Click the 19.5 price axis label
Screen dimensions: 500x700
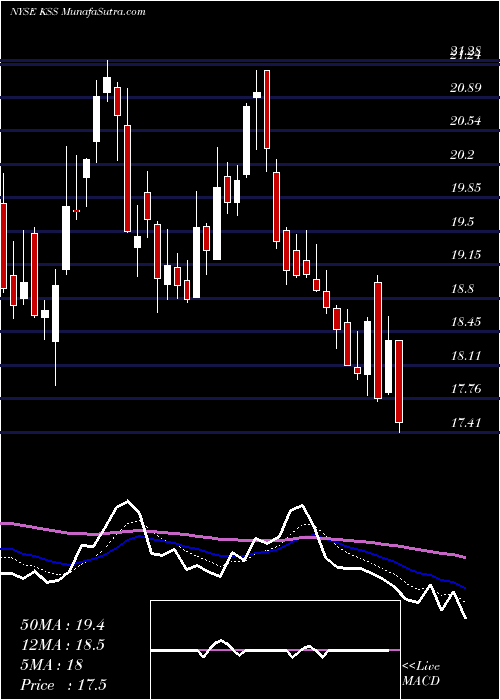[x=462, y=222]
